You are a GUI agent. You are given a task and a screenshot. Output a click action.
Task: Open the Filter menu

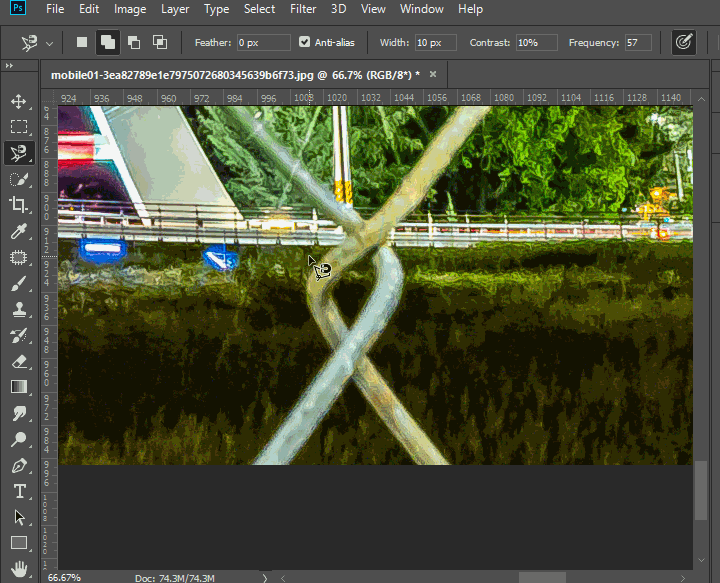click(304, 9)
